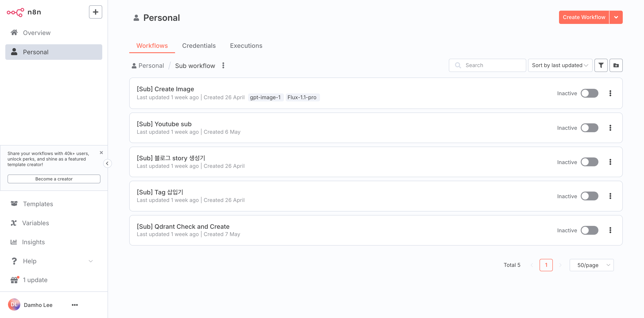Open the workflow filter funnel icon
Image resolution: width=644 pixels, height=318 pixels.
(x=601, y=65)
